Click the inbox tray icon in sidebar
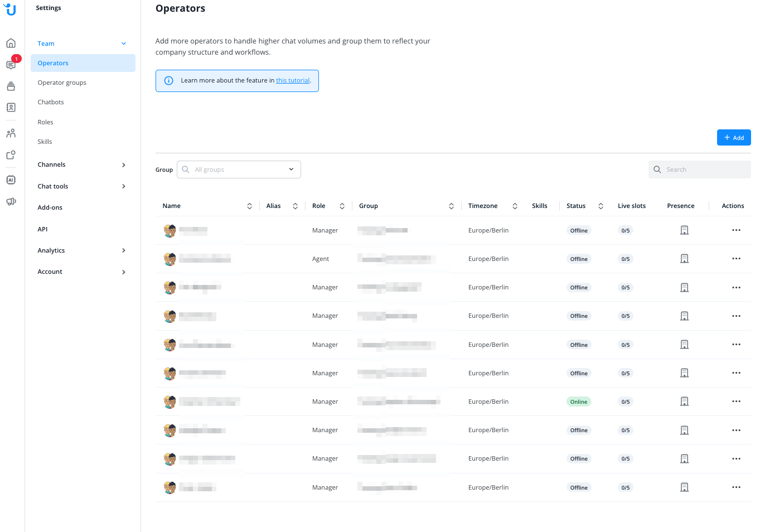760x532 pixels. (x=11, y=86)
